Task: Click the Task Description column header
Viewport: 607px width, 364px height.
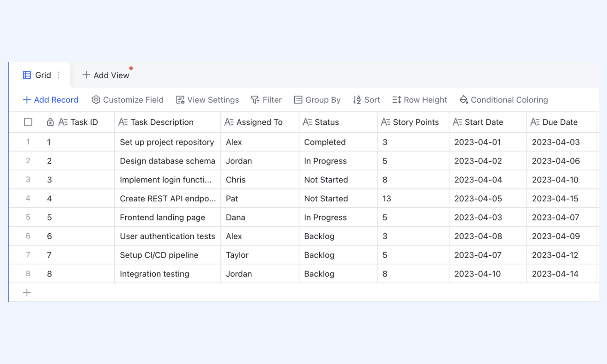Action: tap(168, 122)
